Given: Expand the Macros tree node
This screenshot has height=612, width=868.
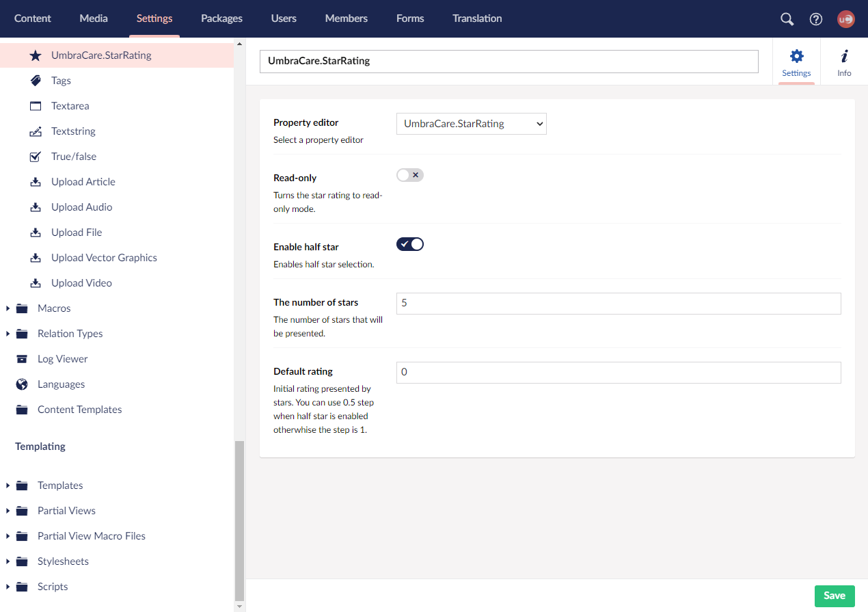Looking at the screenshot, I should pos(8,308).
